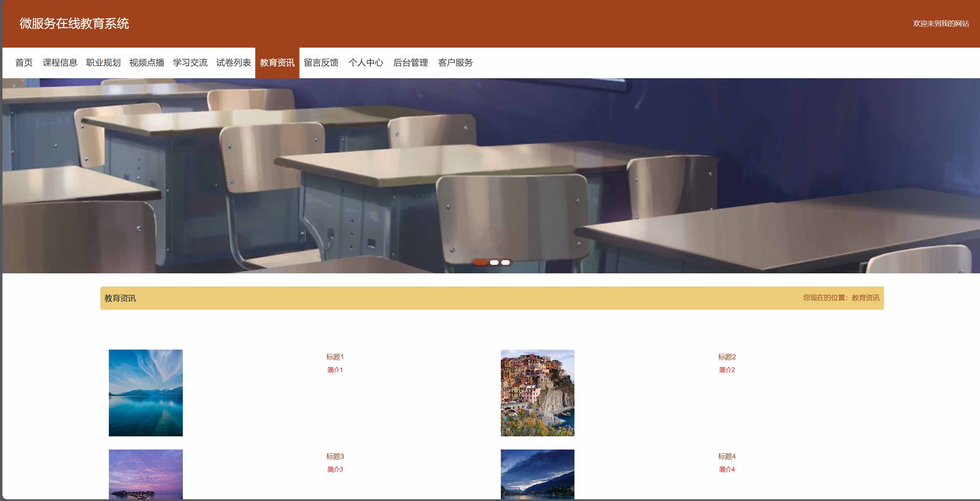Open the dusk mountain lake thumbnail for 标题4
Viewport: 980px width, 501px height.
538,474
